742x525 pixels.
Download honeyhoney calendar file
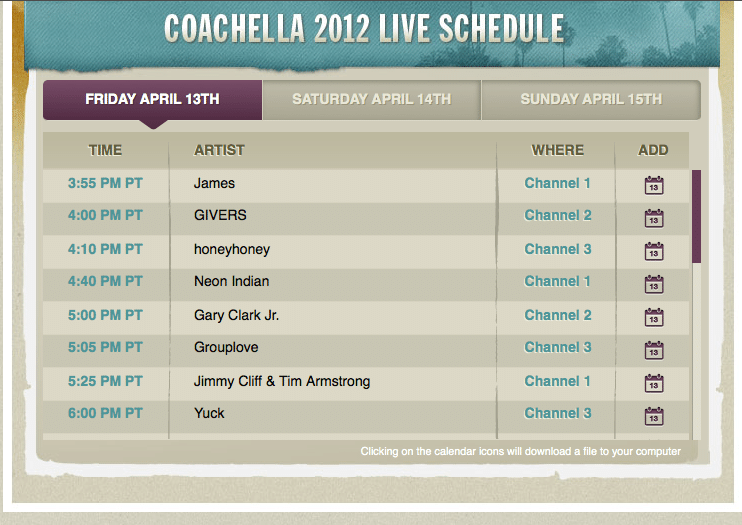654,251
